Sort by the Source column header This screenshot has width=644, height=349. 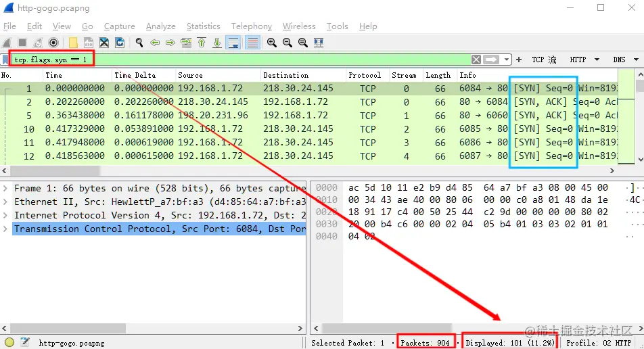pyautogui.click(x=218, y=76)
